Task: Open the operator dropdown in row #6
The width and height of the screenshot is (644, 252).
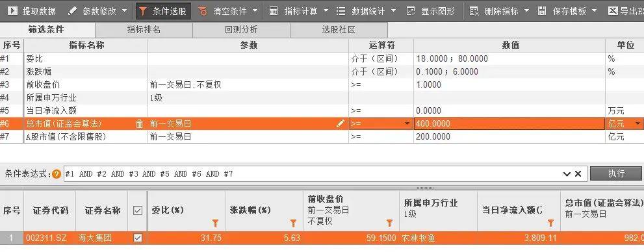Action: [x=407, y=123]
